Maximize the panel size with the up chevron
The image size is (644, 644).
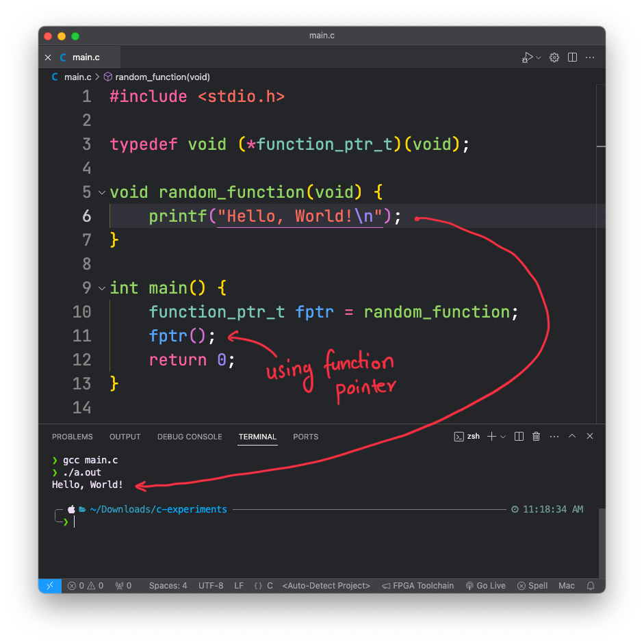572,437
